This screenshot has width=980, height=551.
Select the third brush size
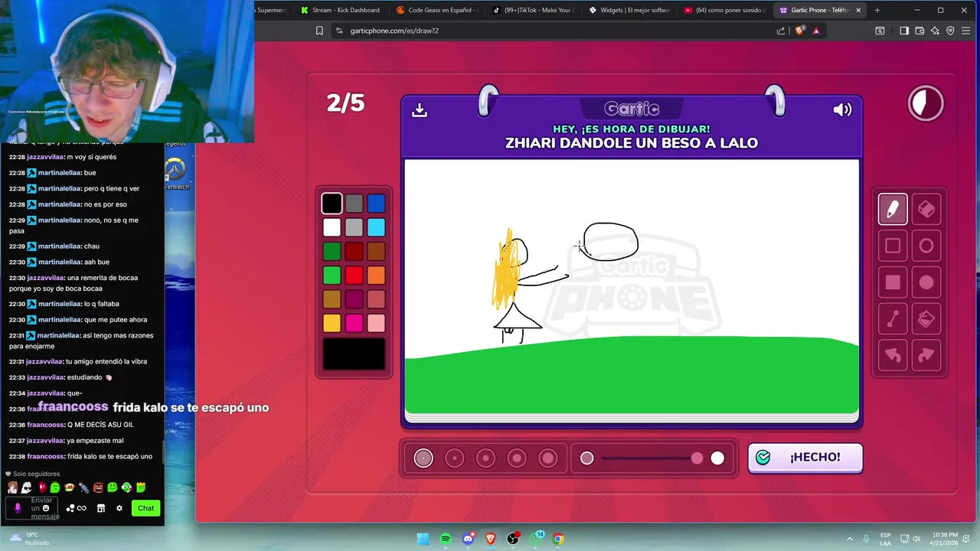485,458
